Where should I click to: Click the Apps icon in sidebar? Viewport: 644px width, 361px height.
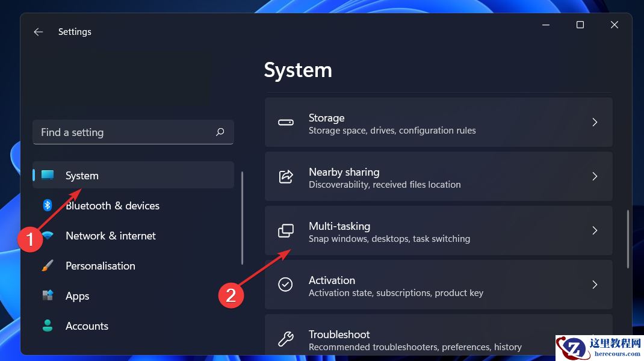48,295
